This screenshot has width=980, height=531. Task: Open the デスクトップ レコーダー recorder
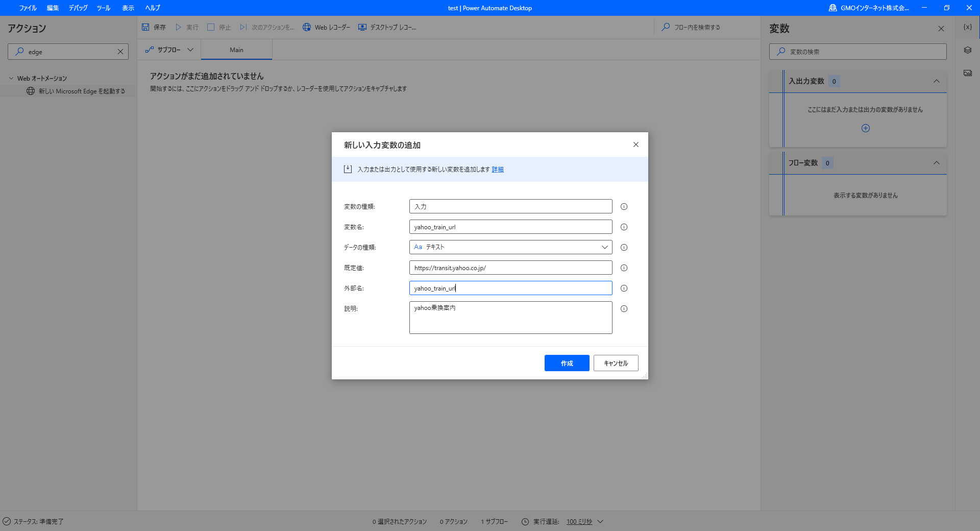387,27
